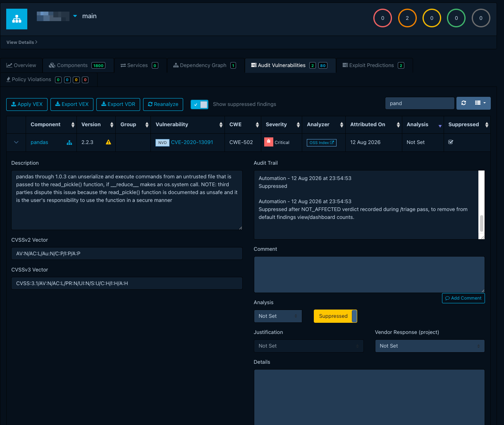This screenshot has width=504, height=425.
Task: Click the Export VDR button
Action: pyautogui.click(x=118, y=104)
